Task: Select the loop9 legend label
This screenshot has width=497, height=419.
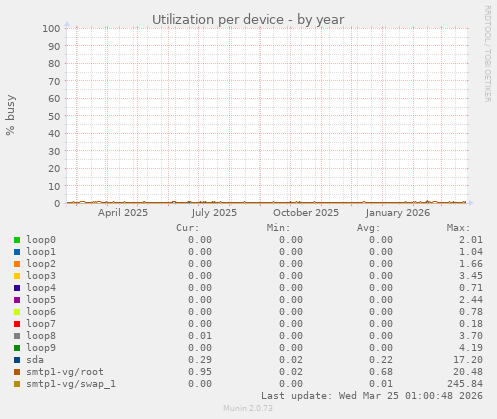Action: point(41,348)
